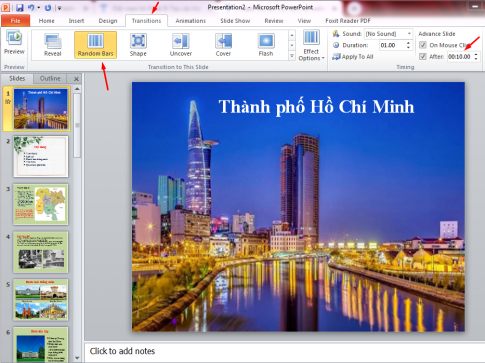This screenshot has height=363, width=485.
Task: Select the Random Bars transition
Action: click(x=95, y=45)
